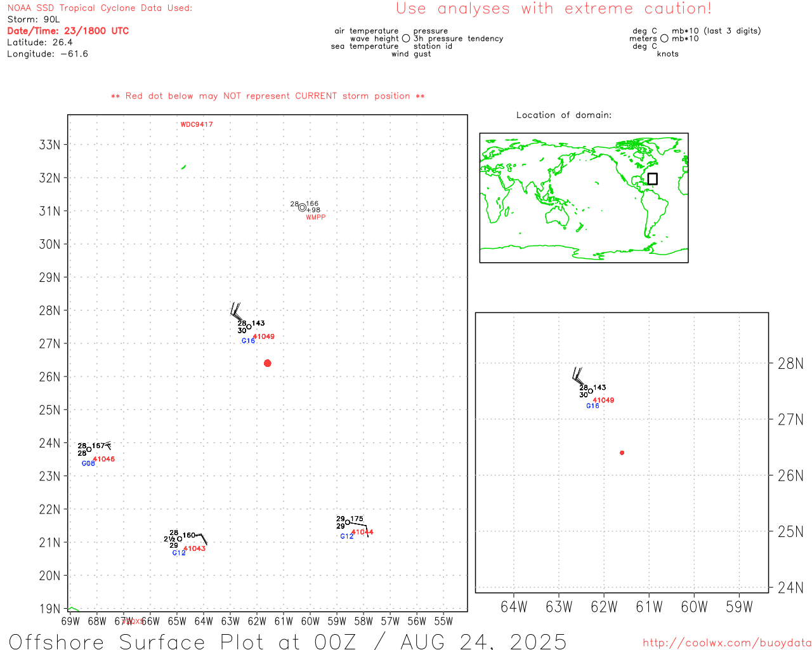Image resolution: width=812 pixels, height=650 pixels.
Task: Click buoy label 41049 on main map
Action: coord(264,336)
